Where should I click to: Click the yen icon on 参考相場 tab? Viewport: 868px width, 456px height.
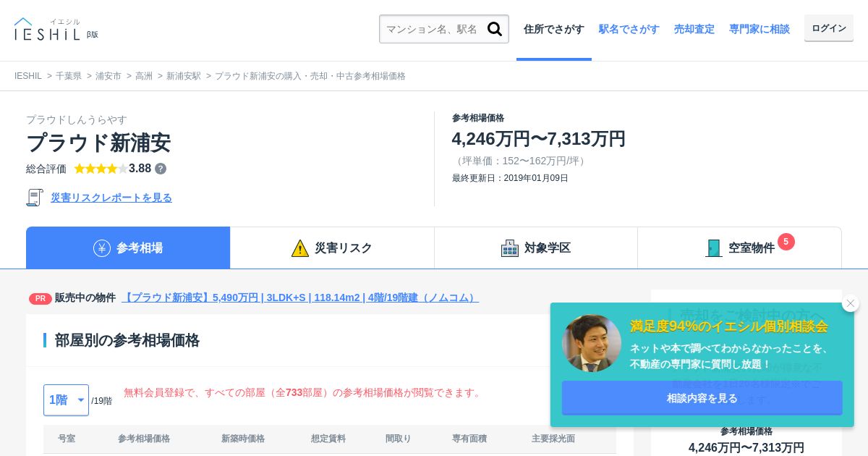(x=102, y=248)
